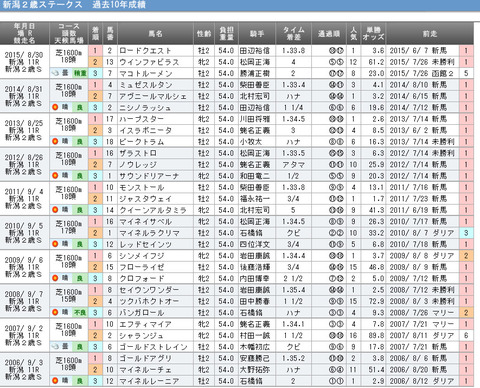This screenshot has height=388, width=480.
Task: Select horse name マイネルーチェ
Action: (x=145, y=369)
